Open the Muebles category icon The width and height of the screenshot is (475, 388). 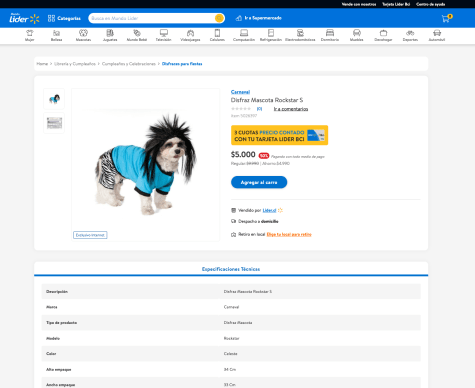click(x=357, y=35)
